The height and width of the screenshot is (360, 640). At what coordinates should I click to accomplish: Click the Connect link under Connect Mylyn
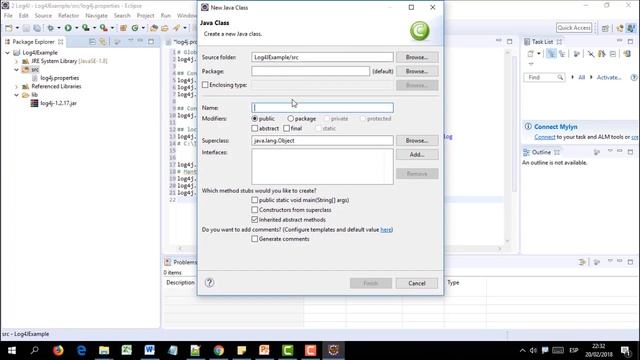pyautogui.click(x=545, y=137)
